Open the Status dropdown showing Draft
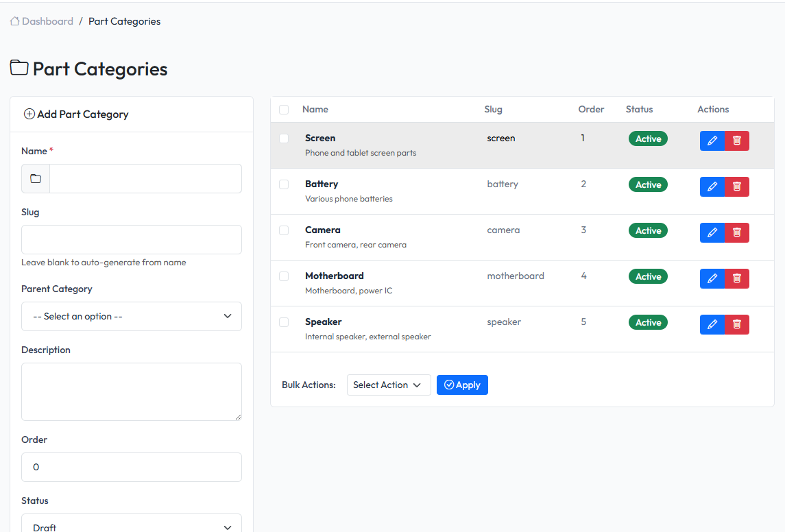The width and height of the screenshot is (785, 532). click(131, 525)
